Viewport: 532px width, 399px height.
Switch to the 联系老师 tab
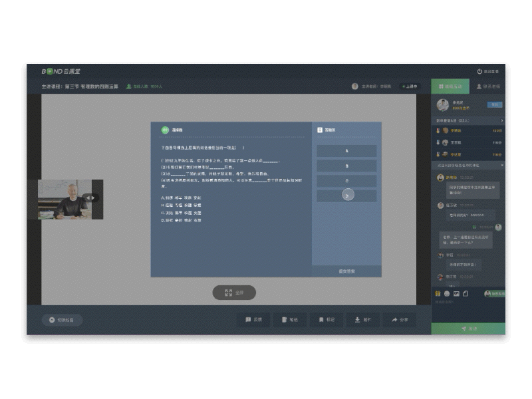pos(488,86)
